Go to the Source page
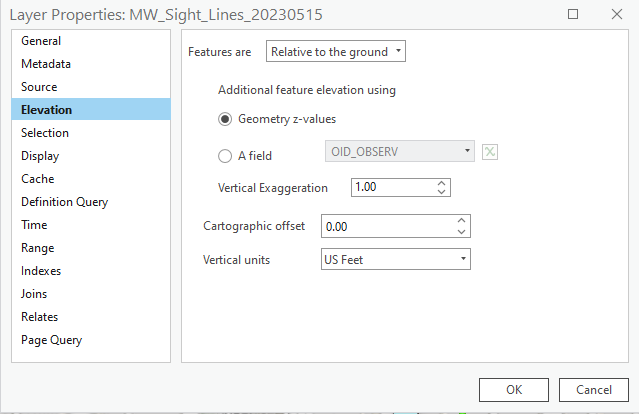This screenshot has width=639, height=414. [x=39, y=87]
